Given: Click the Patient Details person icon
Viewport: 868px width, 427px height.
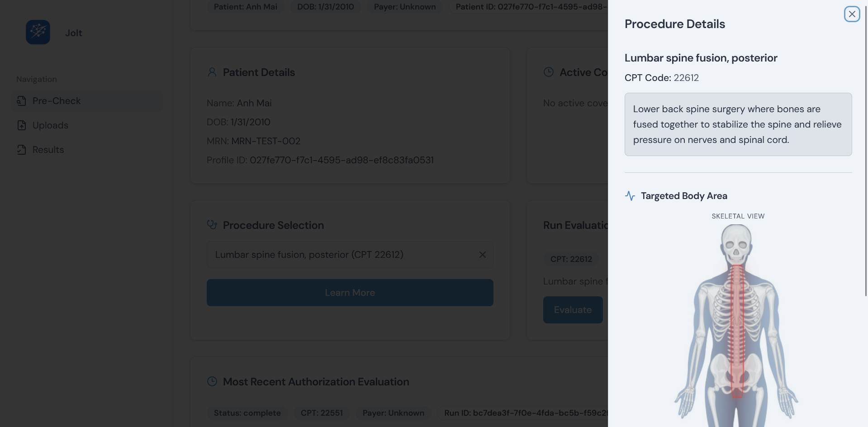Looking at the screenshot, I should click(212, 72).
